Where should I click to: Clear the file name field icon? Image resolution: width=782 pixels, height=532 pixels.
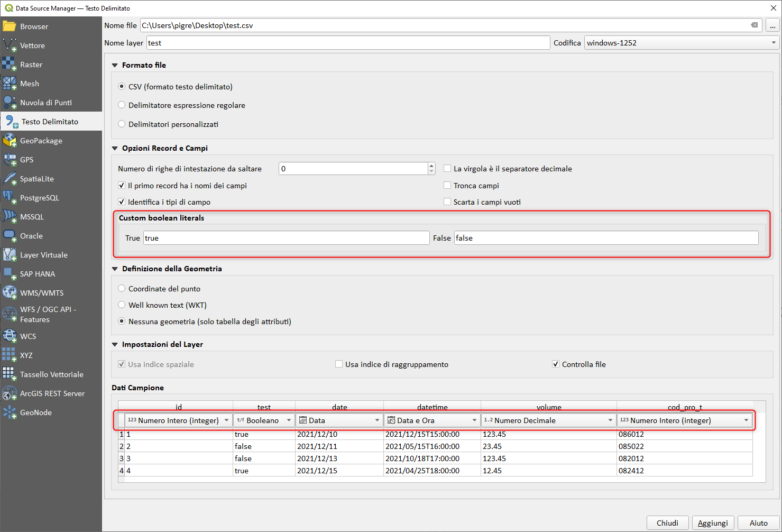point(755,25)
